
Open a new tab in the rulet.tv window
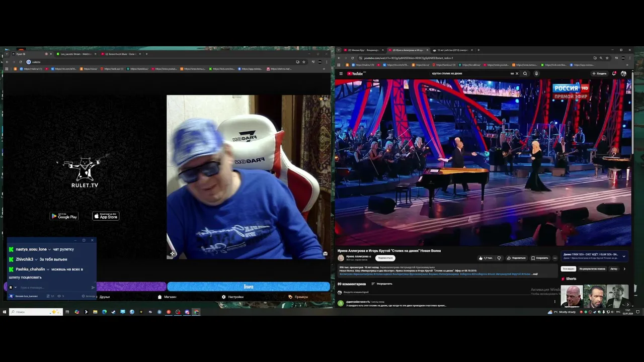[x=146, y=54]
